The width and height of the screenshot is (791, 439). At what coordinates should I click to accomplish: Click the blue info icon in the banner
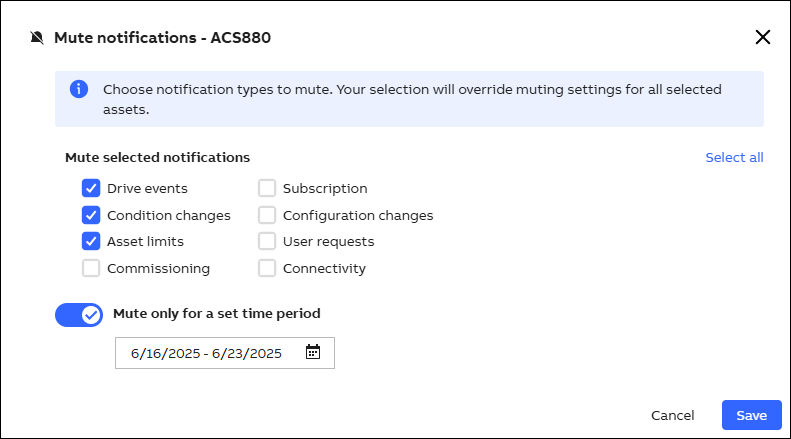78,90
